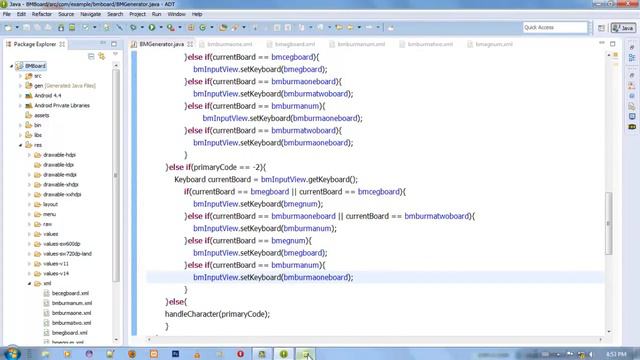Screen dimensions: 640x360
Task: Minimize the editor area
Action: point(602,43)
